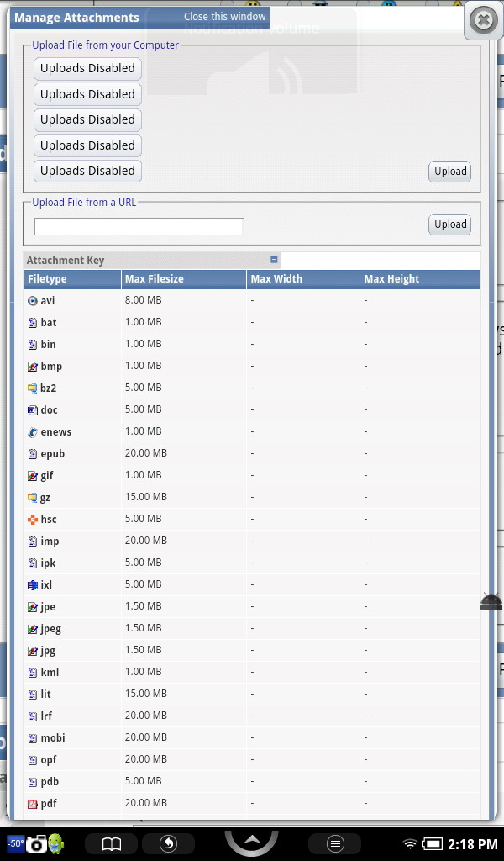Tap the center up-arrow home button
This screenshot has height=861, width=504.
[252, 840]
